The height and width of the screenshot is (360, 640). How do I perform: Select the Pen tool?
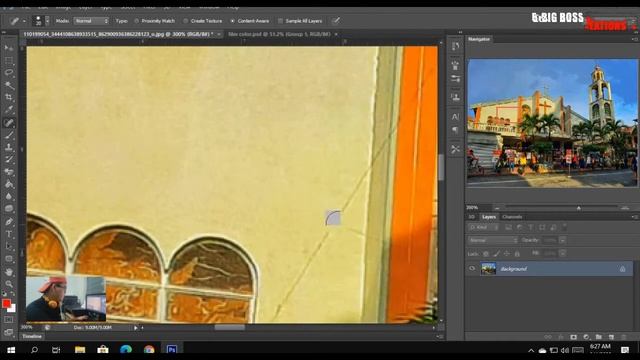coord(9,222)
